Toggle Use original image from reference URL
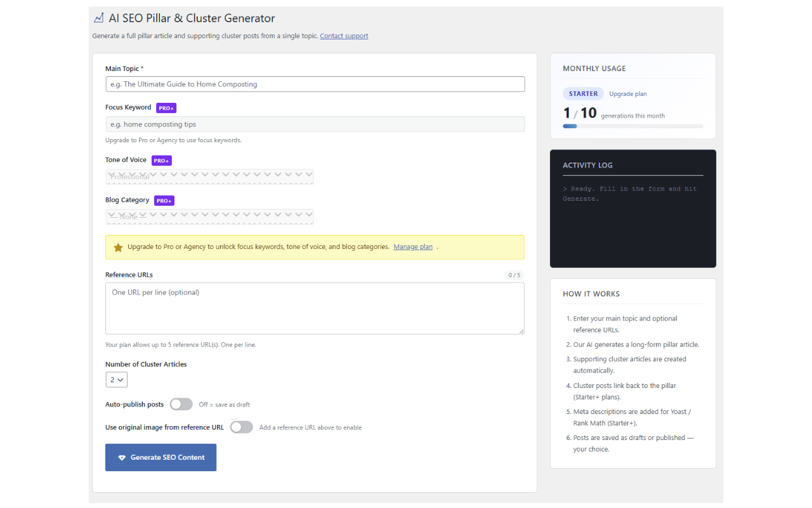The image size is (812, 508). 241,427
